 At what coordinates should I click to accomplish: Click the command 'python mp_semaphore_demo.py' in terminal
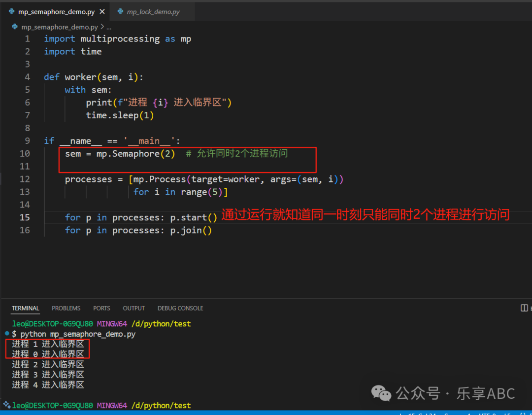[x=78, y=334]
